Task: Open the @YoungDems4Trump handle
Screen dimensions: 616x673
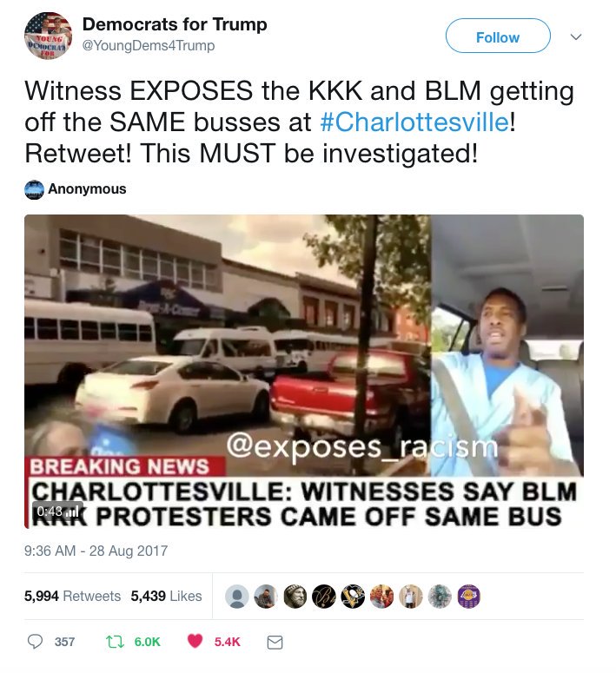Action: point(149,45)
